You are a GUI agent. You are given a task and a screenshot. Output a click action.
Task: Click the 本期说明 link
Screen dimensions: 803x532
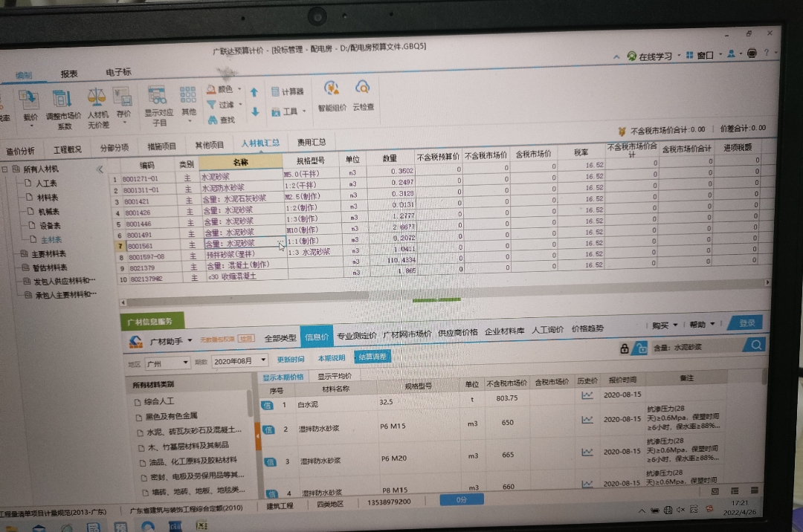(331, 358)
